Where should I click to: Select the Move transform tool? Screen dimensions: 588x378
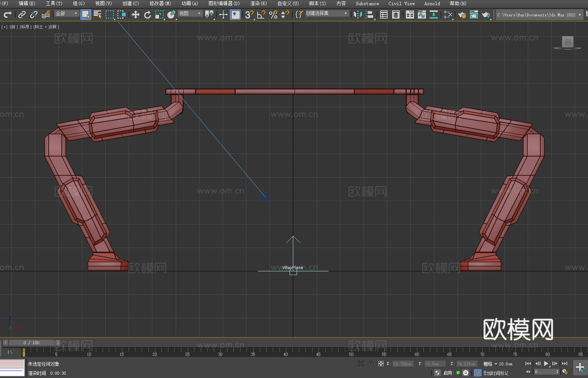pyautogui.click(x=136, y=14)
